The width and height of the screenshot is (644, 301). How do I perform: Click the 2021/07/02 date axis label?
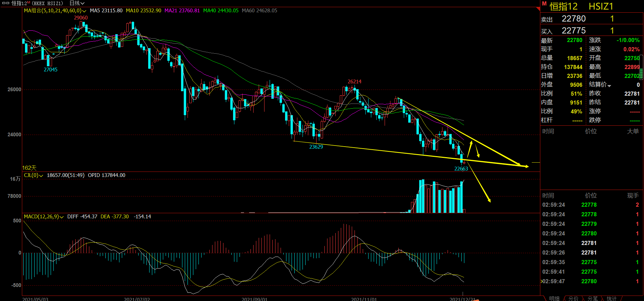click(137, 299)
